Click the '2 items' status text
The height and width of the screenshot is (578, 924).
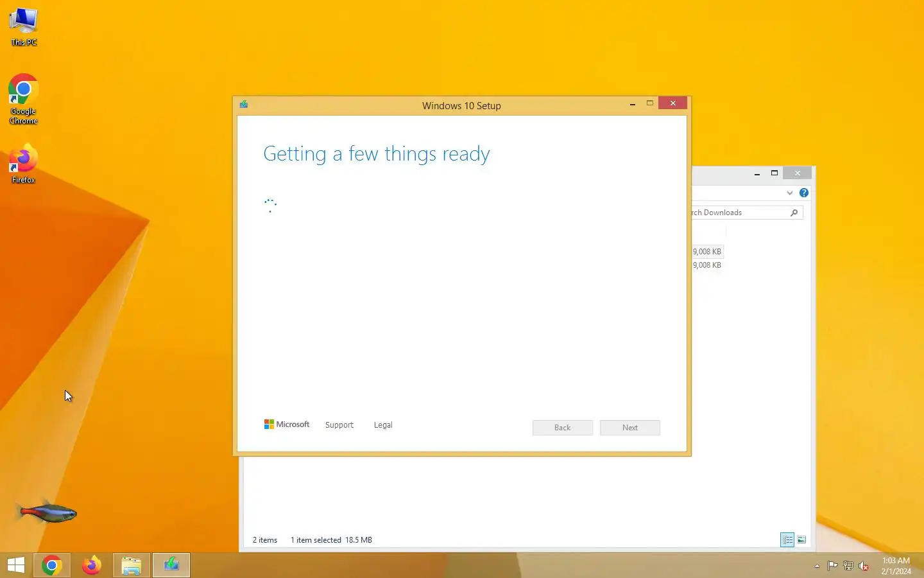265,540
